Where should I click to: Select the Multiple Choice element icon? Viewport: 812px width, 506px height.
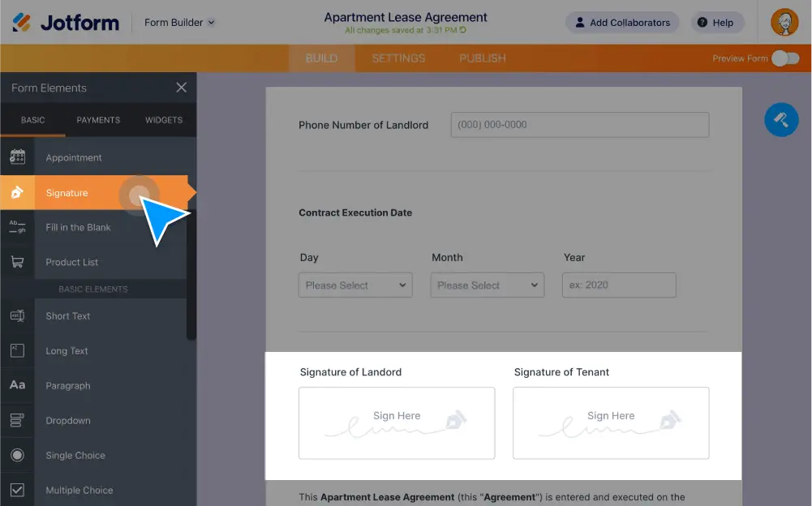click(17, 490)
